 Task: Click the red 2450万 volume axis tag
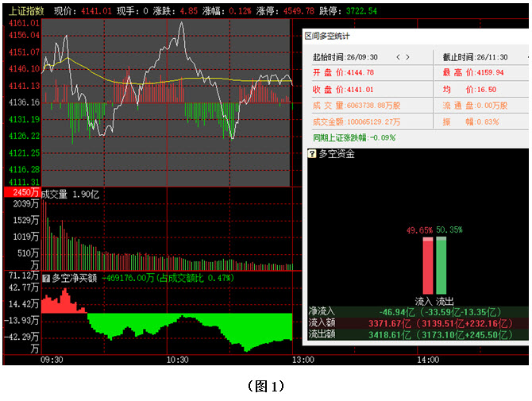[21, 193]
